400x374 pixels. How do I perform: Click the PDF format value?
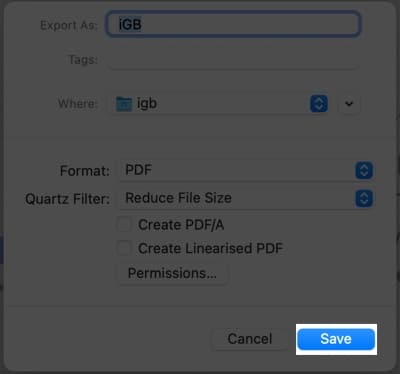[x=138, y=170]
